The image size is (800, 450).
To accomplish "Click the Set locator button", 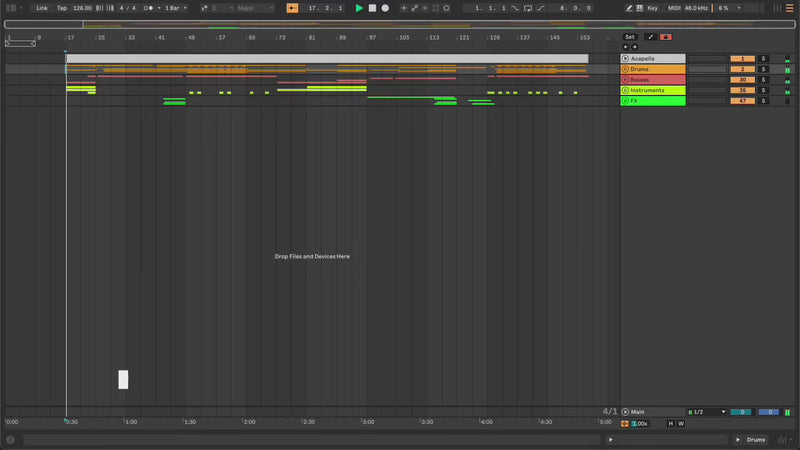I will [629, 37].
